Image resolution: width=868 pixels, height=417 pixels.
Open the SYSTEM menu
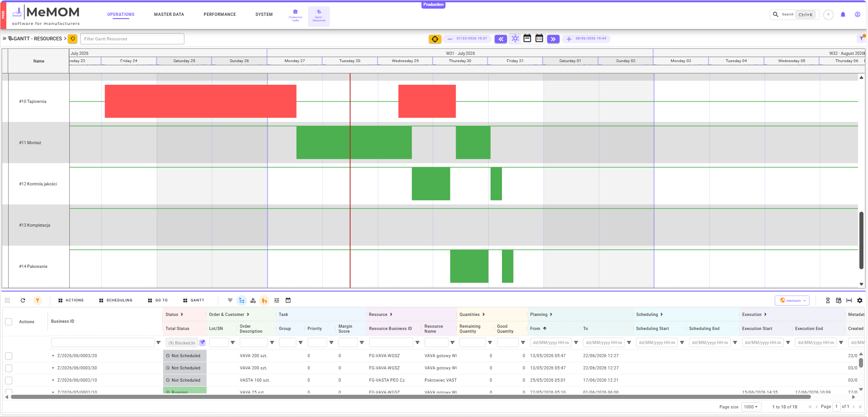click(264, 15)
